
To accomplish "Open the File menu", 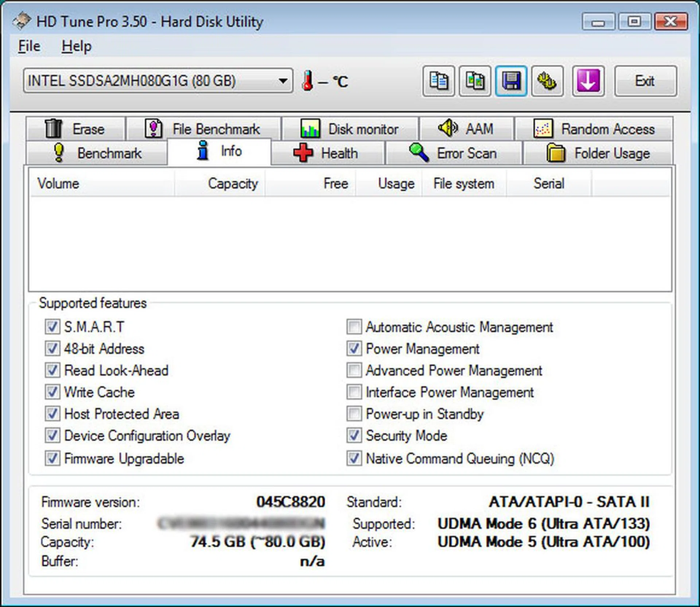I will [29, 46].
